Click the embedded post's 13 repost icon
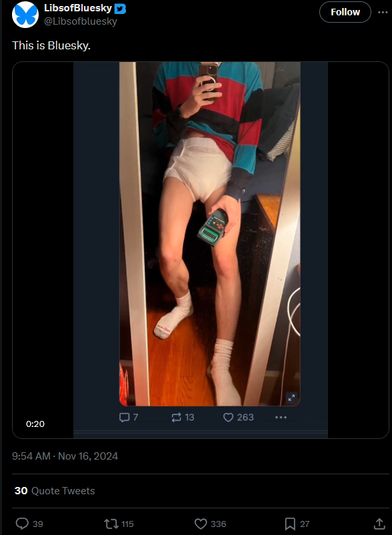 point(176,418)
